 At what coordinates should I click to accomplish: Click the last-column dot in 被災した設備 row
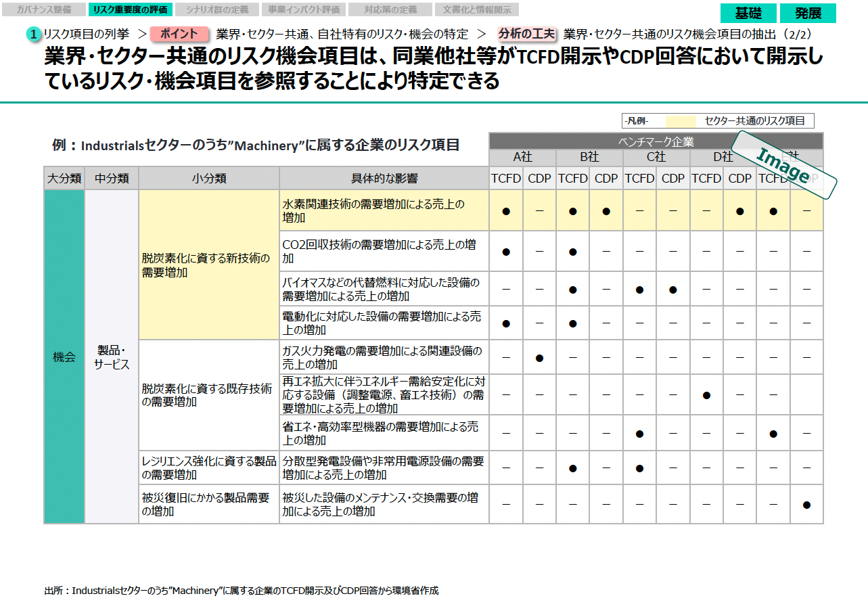(806, 505)
